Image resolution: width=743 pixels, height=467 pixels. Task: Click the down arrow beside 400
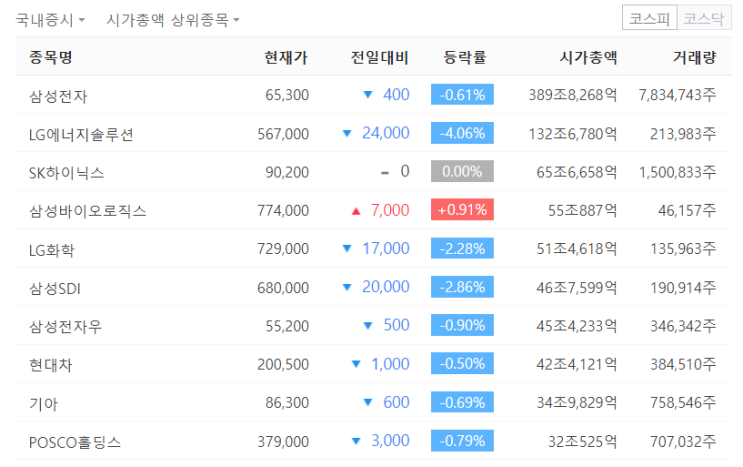coord(368,95)
